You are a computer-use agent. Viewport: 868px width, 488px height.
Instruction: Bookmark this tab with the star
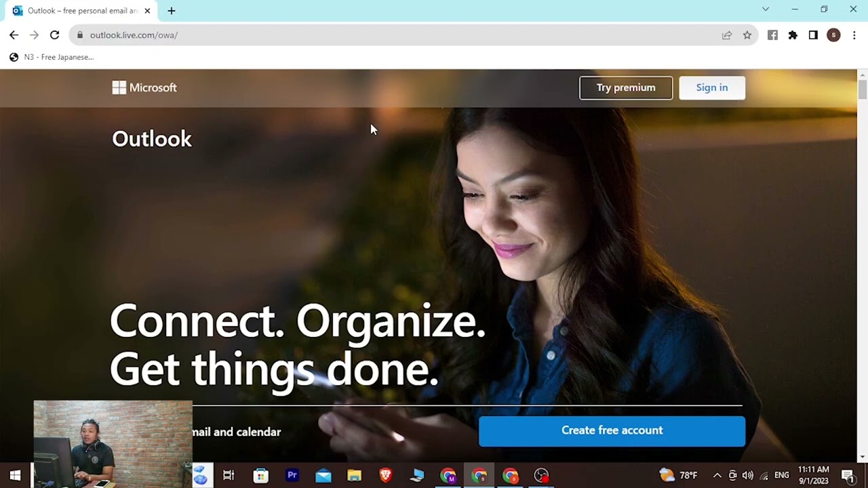[747, 35]
